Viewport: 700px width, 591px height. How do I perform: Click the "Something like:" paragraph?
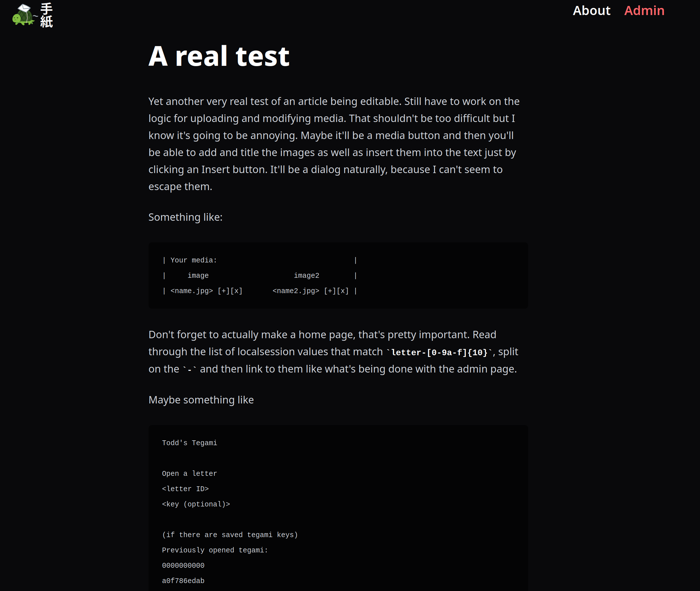coord(185,217)
